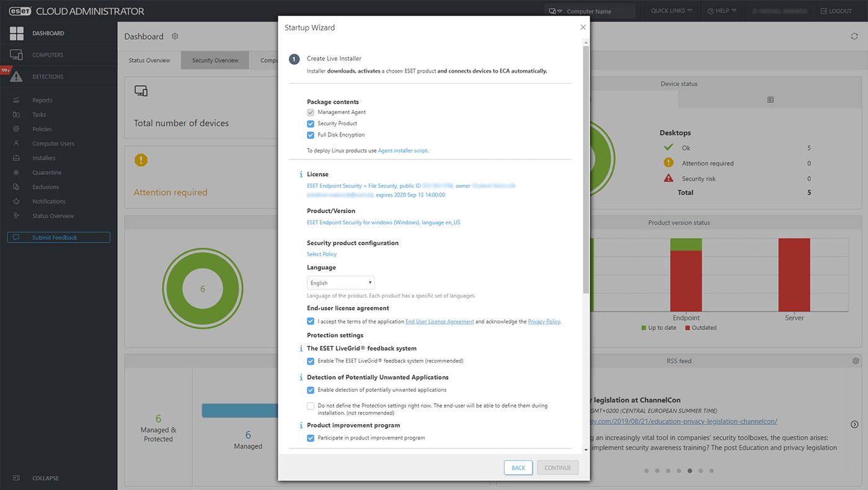The height and width of the screenshot is (490, 868).
Task: Go to next RSS feed item arrow
Action: [x=854, y=424]
